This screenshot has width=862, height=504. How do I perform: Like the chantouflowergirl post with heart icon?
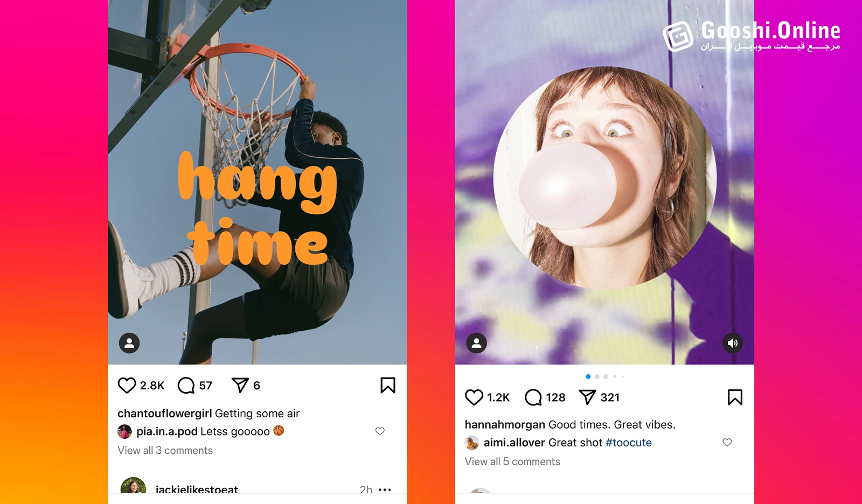[127, 386]
